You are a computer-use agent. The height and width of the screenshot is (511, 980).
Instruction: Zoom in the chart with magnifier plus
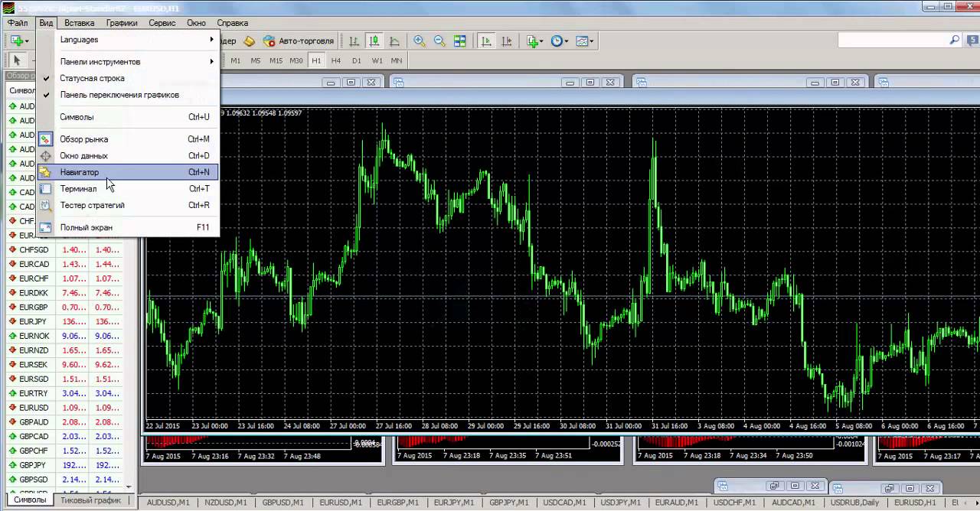pyautogui.click(x=420, y=41)
